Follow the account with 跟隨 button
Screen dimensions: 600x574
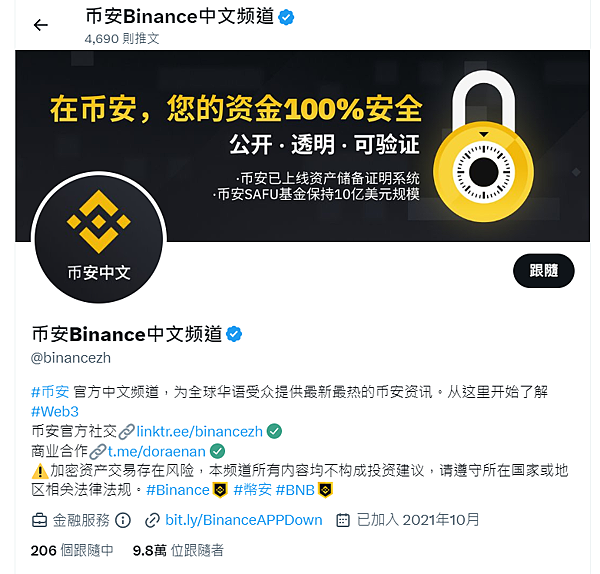[x=543, y=271]
